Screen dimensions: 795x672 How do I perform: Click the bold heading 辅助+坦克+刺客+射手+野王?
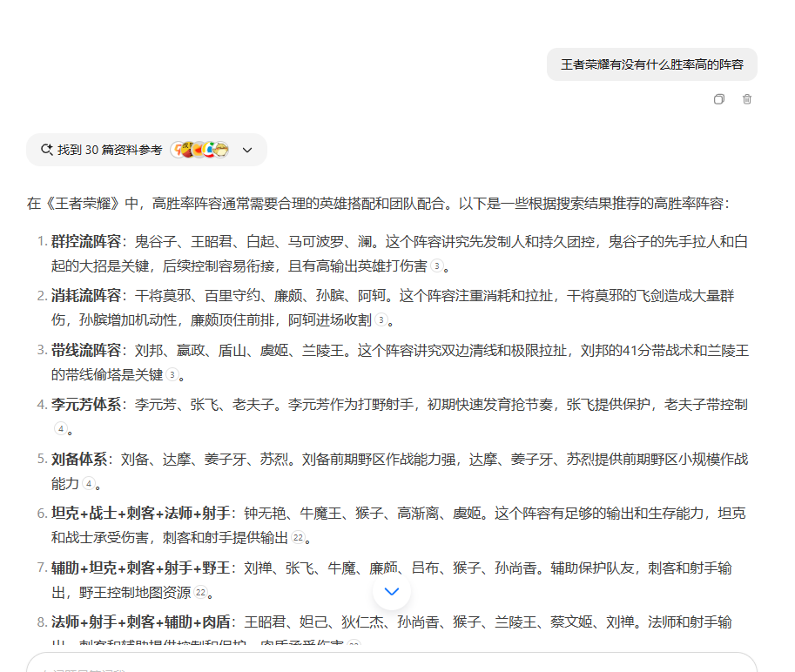click(x=140, y=568)
